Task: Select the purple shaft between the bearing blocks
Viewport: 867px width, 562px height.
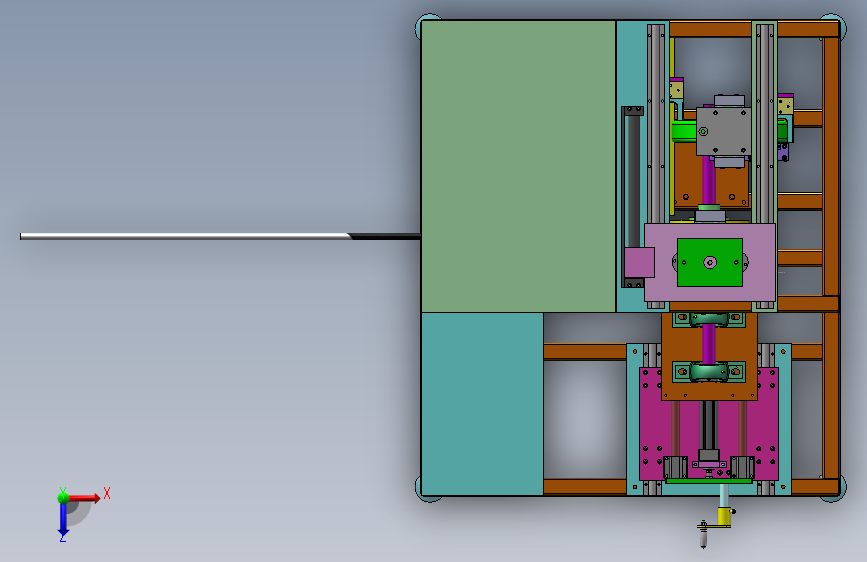Action: point(709,344)
